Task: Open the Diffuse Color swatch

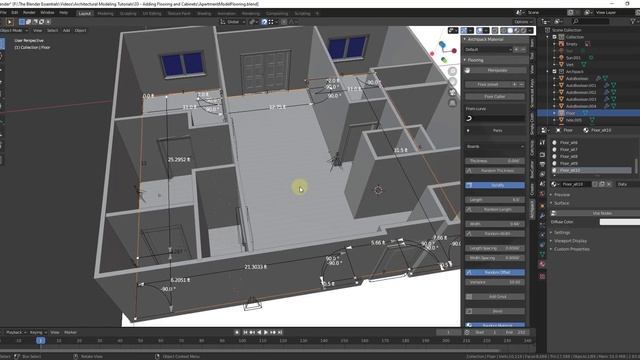Action: point(620,222)
